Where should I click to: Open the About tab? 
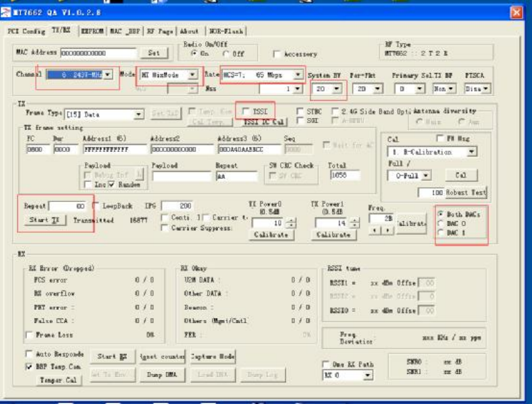pyautogui.click(x=189, y=31)
